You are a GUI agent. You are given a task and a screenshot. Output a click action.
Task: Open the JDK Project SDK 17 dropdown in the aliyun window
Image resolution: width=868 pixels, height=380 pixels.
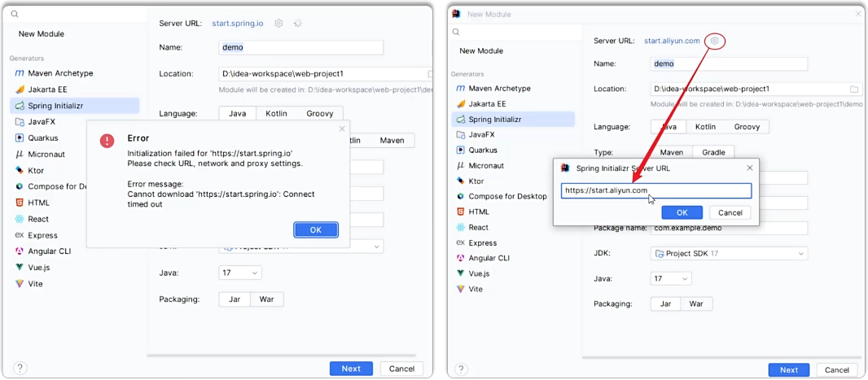click(x=729, y=253)
